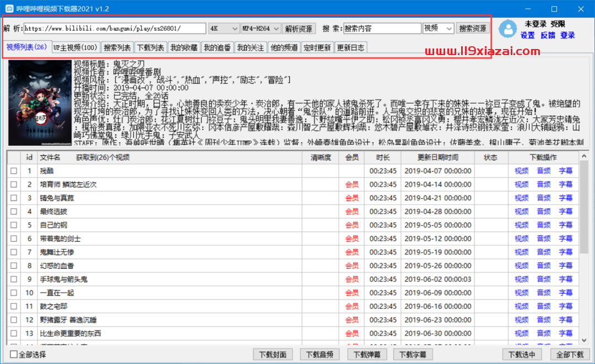Click date cell 2019-06-02 00:00:03

[438, 279]
